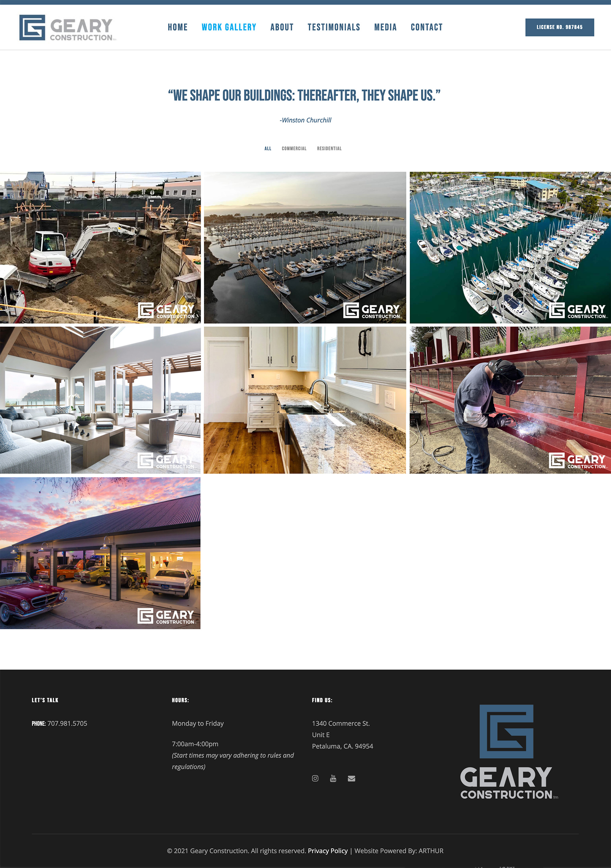
Task: Filter gallery by RESIDENTIAL
Action: [329, 149]
